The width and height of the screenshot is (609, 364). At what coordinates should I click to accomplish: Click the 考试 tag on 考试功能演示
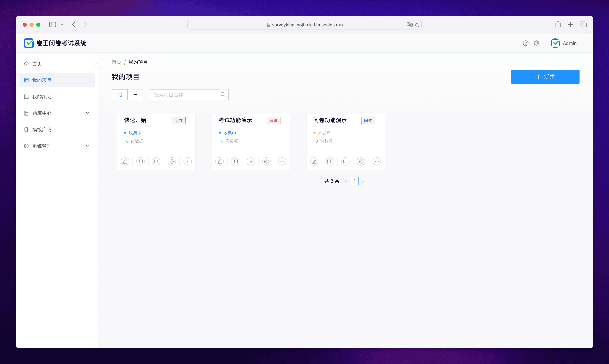point(273,120)
